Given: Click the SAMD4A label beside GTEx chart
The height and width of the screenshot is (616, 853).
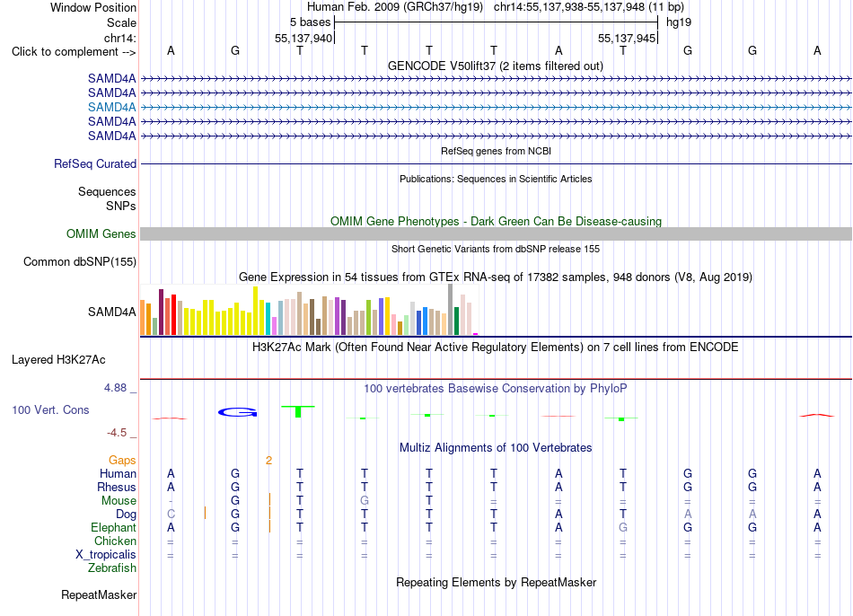Looking at the screenshot, I should pyautogui.click(x=112, y=312).
